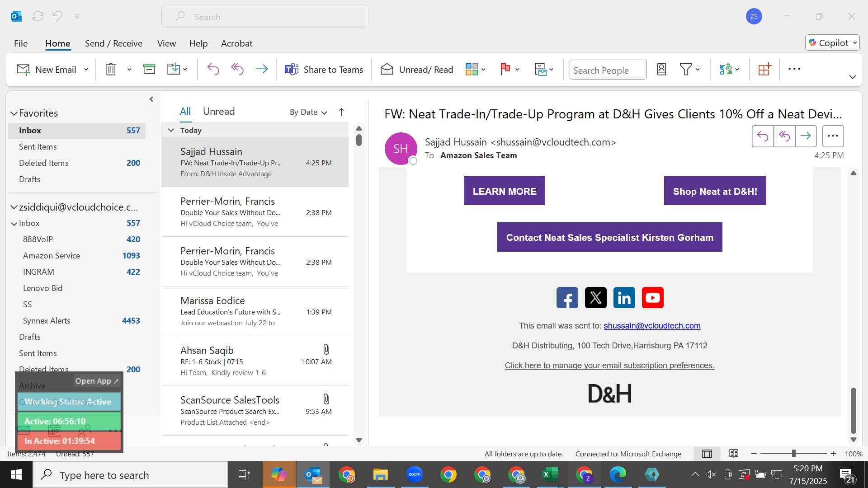Open the View tab
Image resolution: width=868 pixels, height=488 pixels.
pos(166,43)
